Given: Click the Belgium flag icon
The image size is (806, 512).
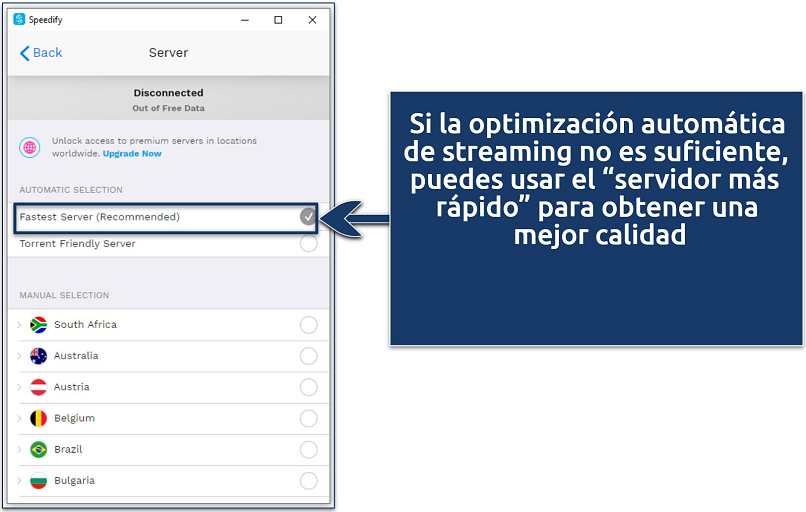Looking at the screenshot, I should point(39,418).
